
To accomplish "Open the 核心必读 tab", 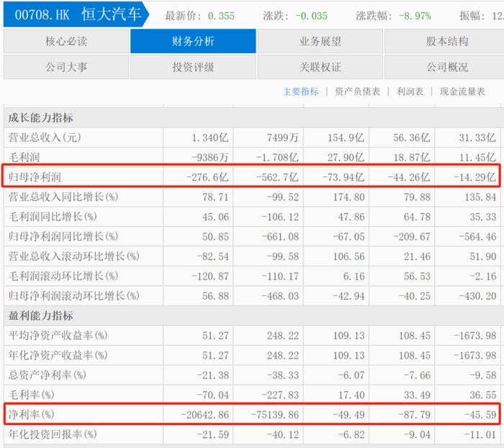I will click(66, 41).
